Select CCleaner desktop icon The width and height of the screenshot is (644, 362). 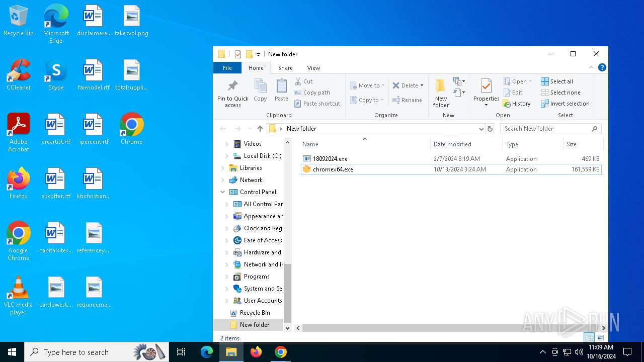pos(18,75)
